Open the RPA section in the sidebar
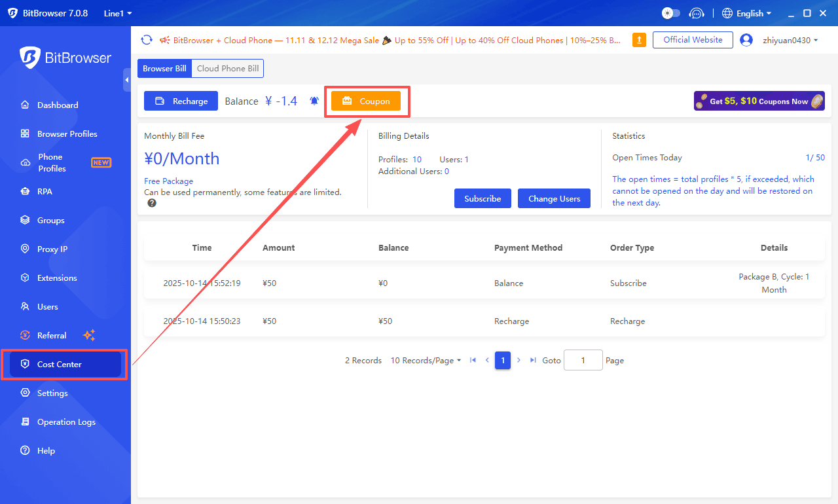Screen dimensions: 838x504 [46, 191]
